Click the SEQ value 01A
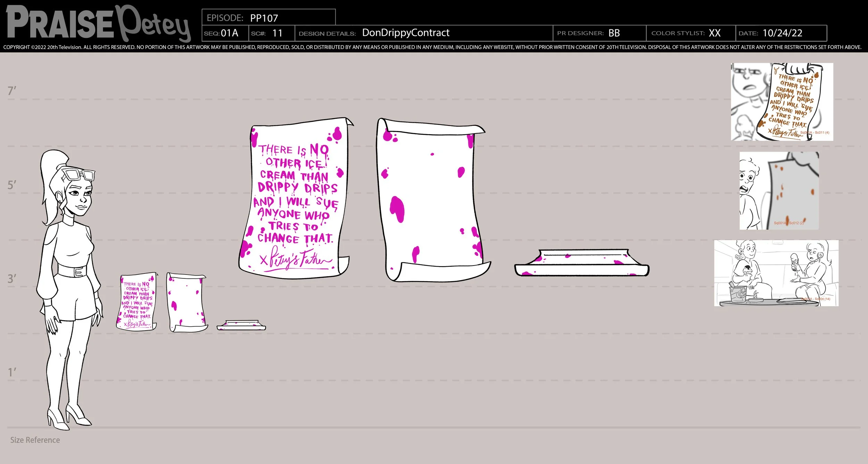This screenshot has width=868, height=464. 229,33
